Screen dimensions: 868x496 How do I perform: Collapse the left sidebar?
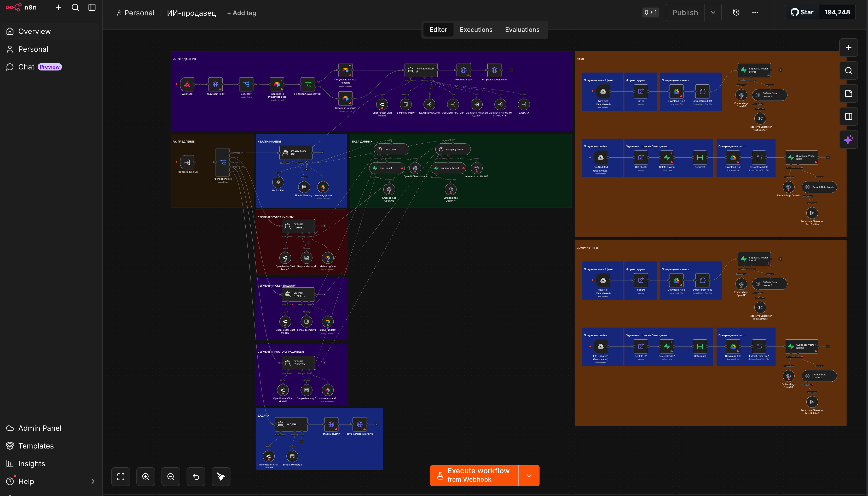[x=92, y=8]
